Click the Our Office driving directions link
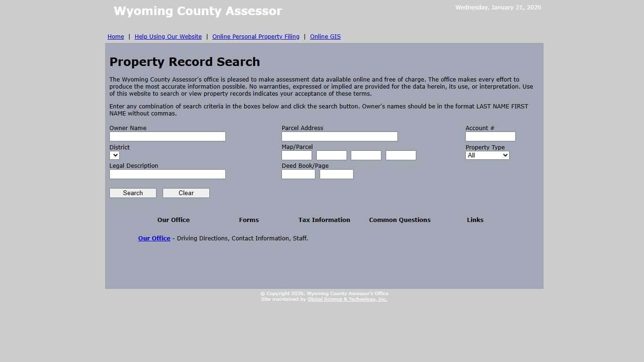Image resolution: width=644 pixels, height=362 pixels. pos(154,238)
